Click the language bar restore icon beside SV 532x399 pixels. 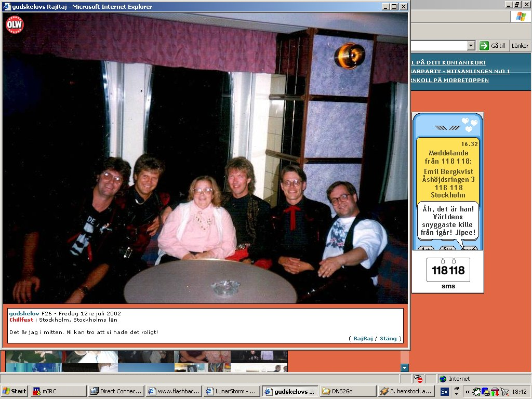(457, 389)
